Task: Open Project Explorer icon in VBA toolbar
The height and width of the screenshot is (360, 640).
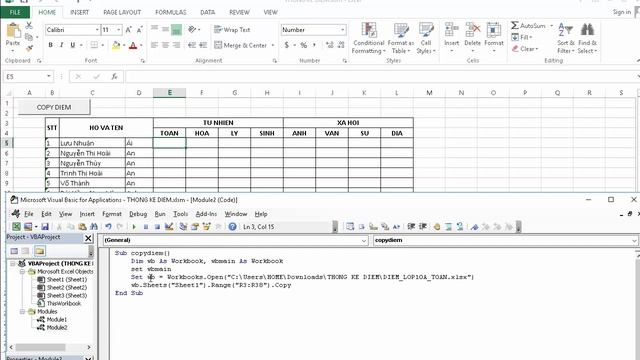Action: click(183, 227)
